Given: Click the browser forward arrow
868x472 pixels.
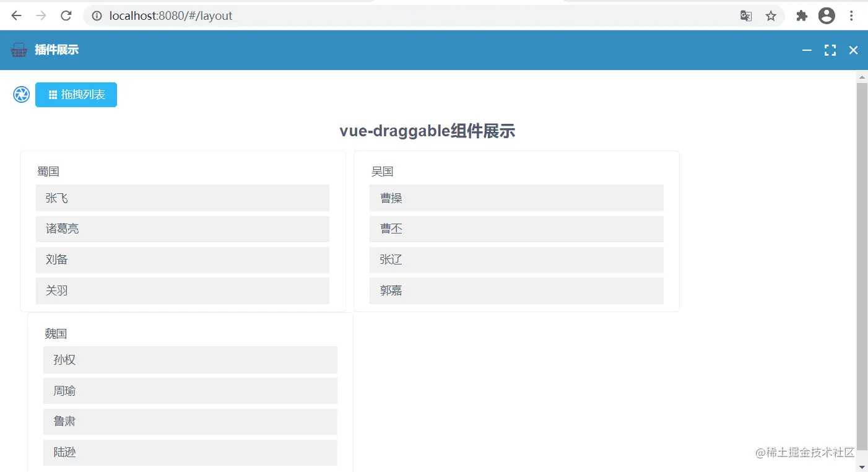Looking at the screenshot, I should click(41, 16).
